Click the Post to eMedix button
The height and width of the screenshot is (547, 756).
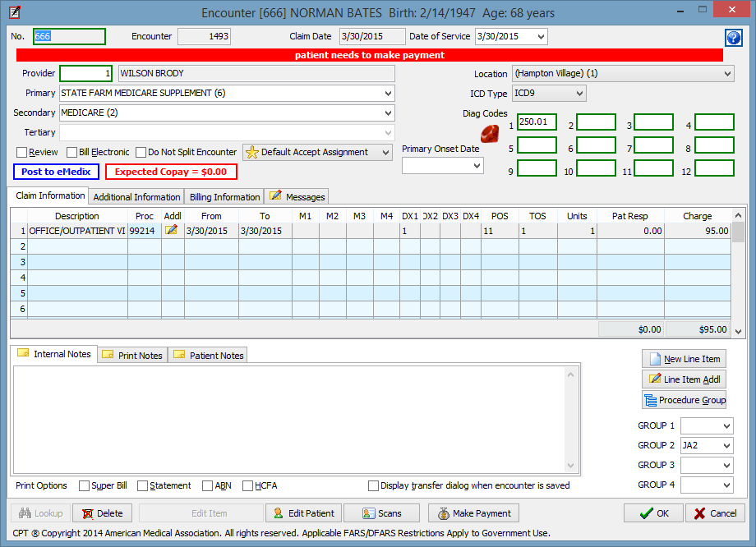56,172
